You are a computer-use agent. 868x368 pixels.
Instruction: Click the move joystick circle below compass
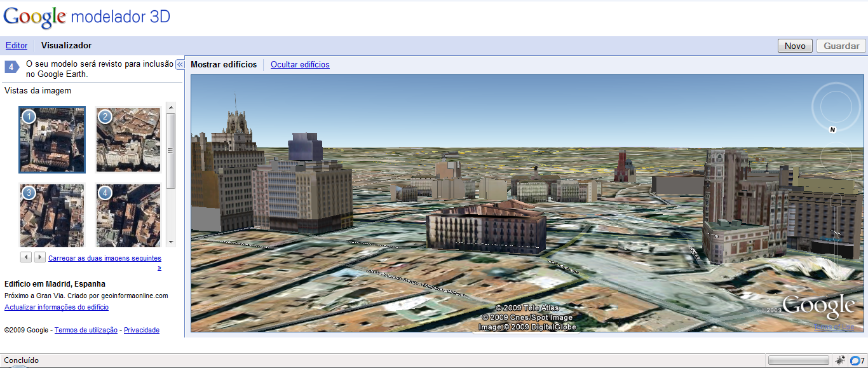coord(834,157)
